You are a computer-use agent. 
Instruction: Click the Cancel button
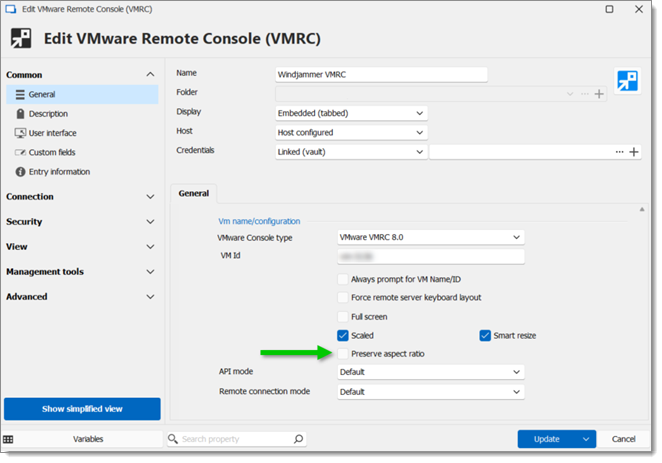click(624, 439)
